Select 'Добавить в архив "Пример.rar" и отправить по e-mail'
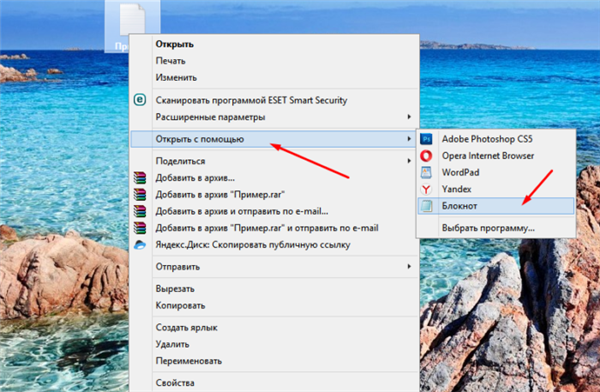 pyautogui.click(x=275, y=228)
